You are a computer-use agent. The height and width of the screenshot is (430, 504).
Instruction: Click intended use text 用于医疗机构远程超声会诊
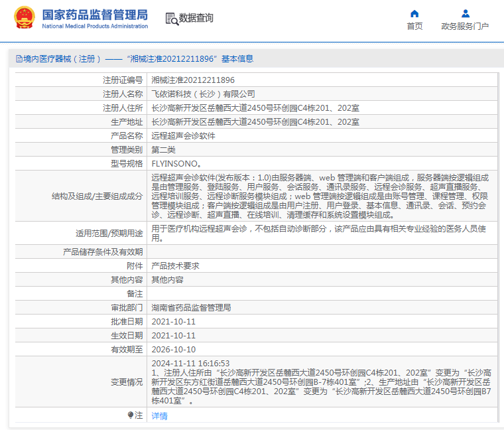[318, 234]
